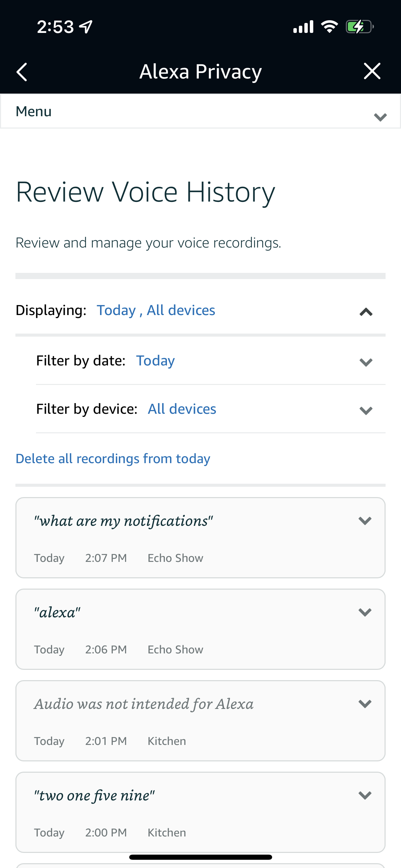Tap the Wi-Fi status icon

(329, 27)
